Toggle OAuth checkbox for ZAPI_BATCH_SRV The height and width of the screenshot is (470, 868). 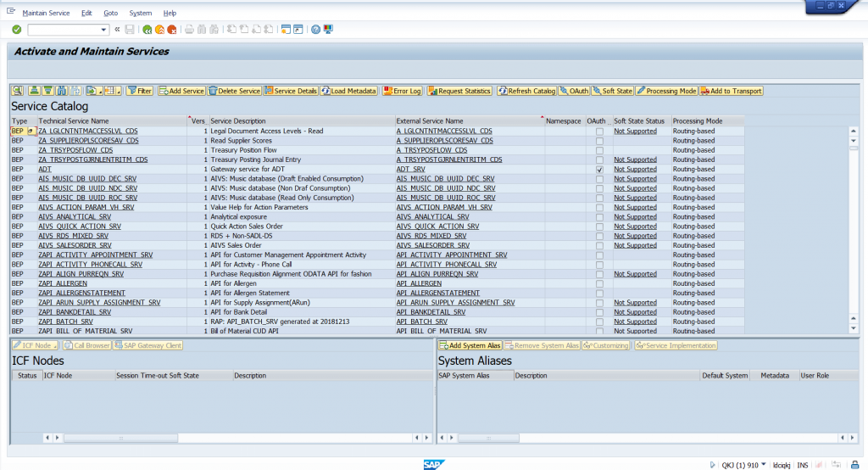point(599,322)
